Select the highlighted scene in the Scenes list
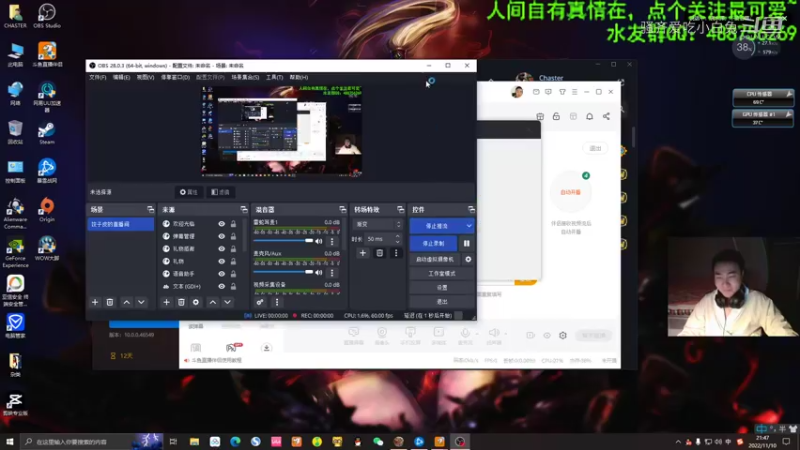The height and width of the screenshot is (450, 800). click(x=121, y=224)
